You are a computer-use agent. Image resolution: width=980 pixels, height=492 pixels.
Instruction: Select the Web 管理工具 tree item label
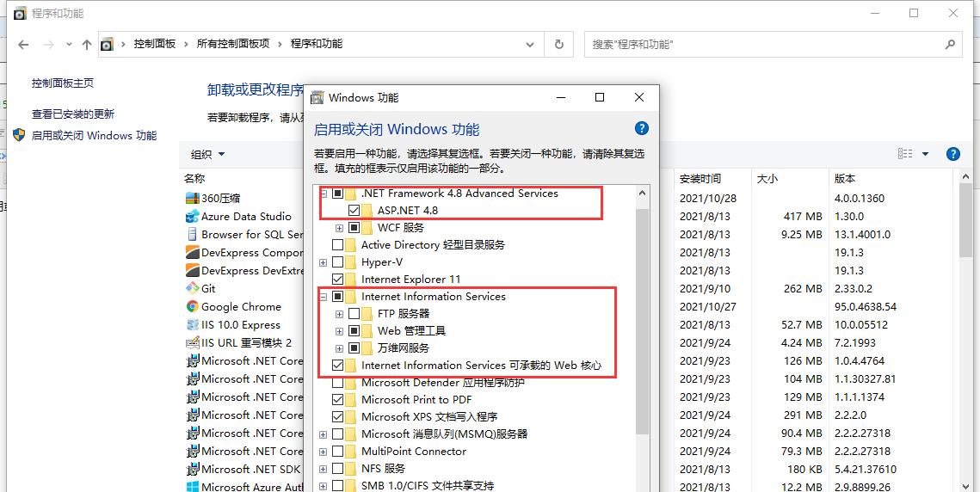tap(411, 330)
